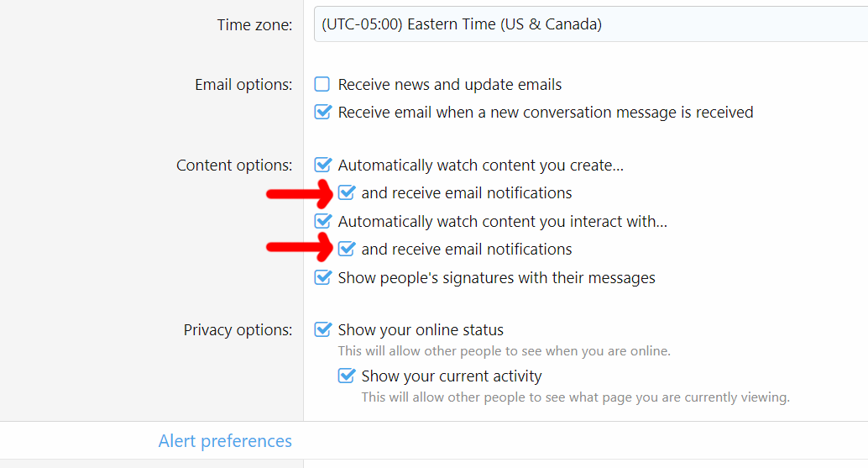The width and height of the screenshot is (868, 468).
Task: Click the Email options section label
Action: [243, 85]
